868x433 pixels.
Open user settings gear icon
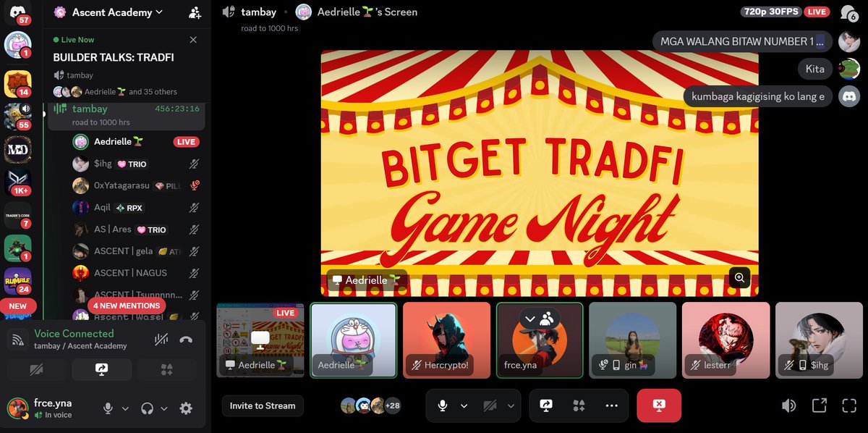point(186,408)
